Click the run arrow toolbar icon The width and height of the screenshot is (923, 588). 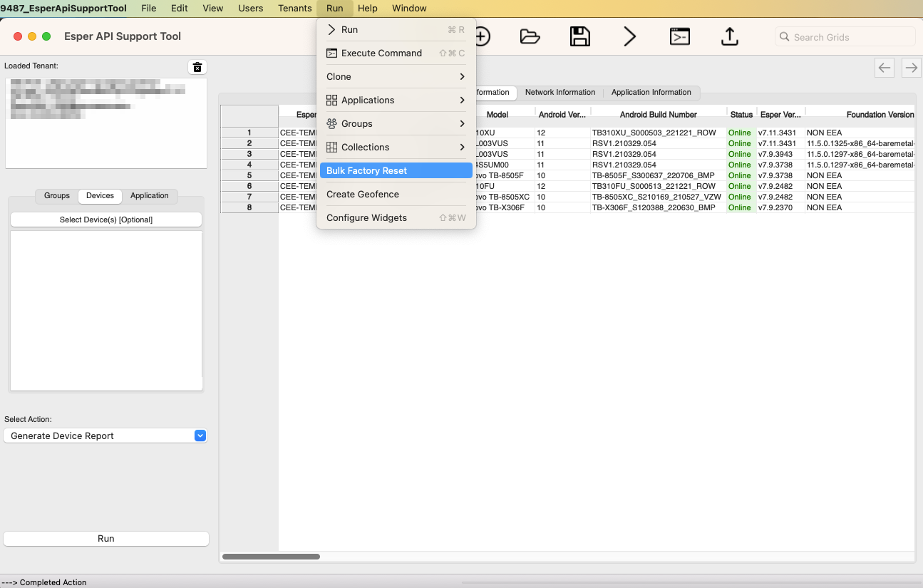629,37
